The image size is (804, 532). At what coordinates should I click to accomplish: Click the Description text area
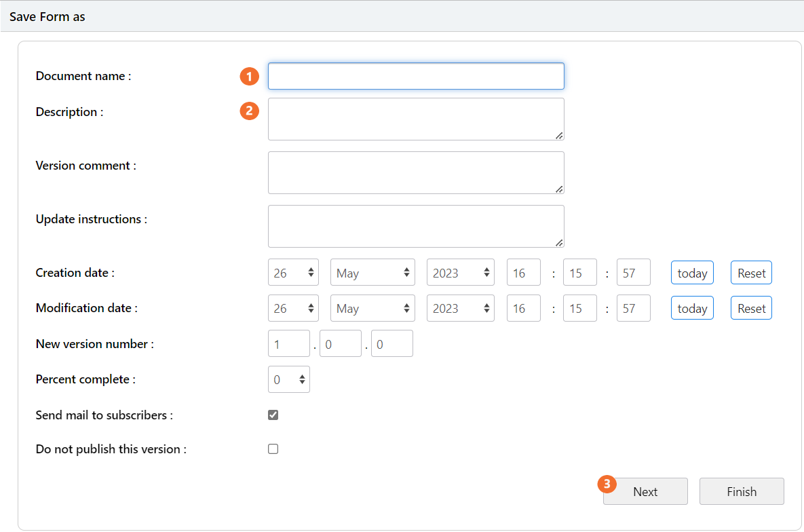tap(415, 119)
